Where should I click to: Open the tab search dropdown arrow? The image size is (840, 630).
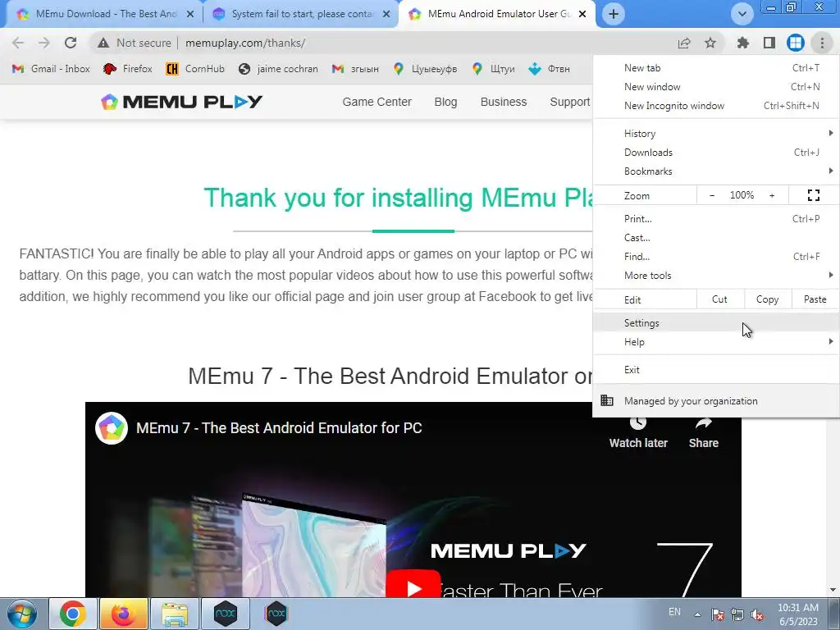pos(742,14)
